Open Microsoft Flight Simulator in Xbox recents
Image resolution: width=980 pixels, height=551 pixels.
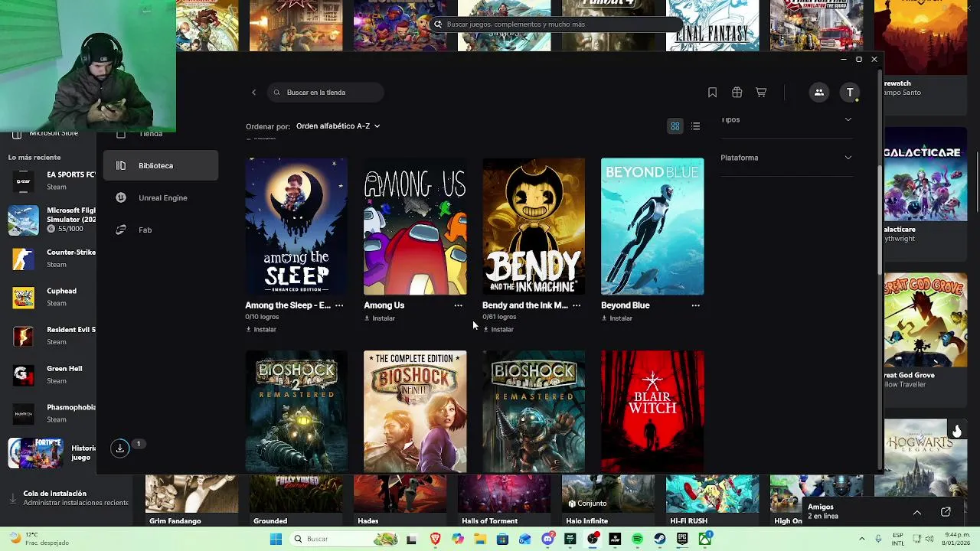51,220
